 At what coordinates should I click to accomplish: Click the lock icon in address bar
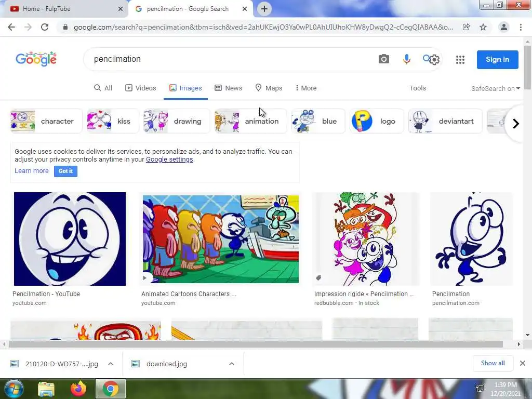click(65, 27)
